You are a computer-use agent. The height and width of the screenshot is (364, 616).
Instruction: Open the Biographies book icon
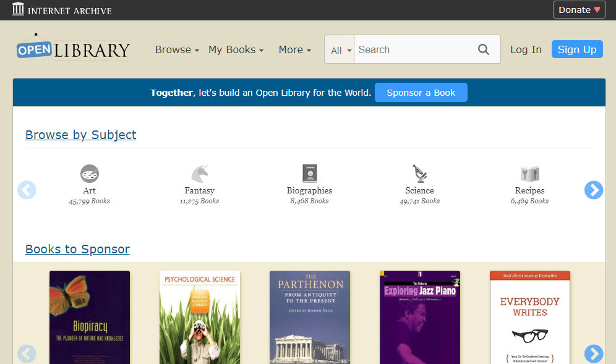coord(310,174)
